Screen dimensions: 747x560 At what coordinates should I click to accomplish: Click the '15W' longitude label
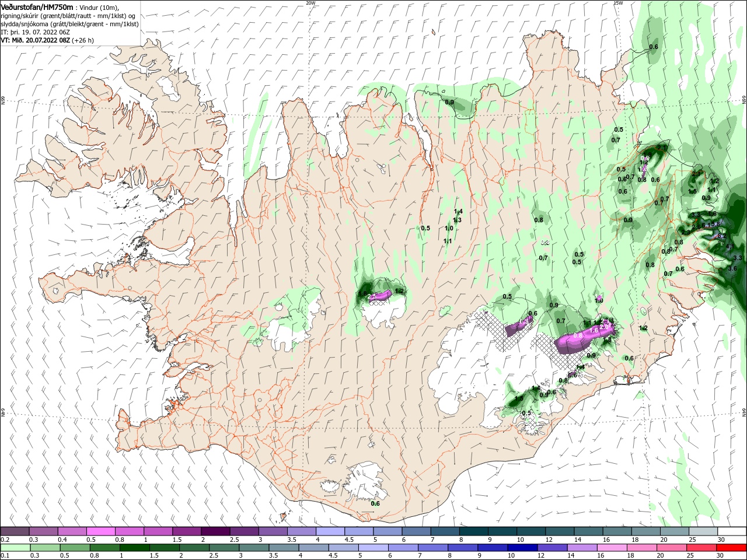(x=618, y=2)
